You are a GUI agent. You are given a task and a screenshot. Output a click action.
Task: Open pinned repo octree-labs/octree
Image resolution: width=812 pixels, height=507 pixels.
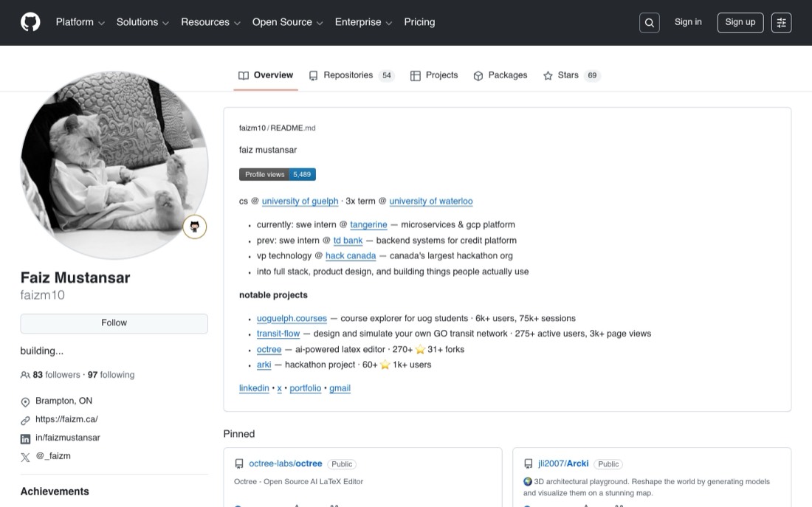click(x=286, y=464)
